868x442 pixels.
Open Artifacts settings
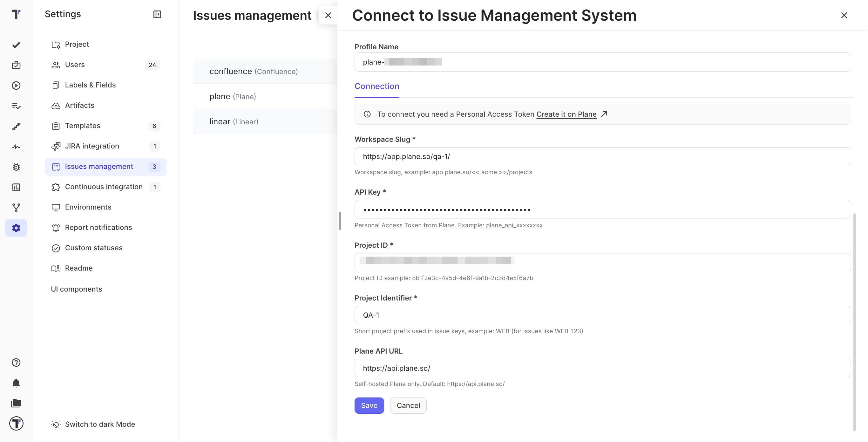point(105,106)
